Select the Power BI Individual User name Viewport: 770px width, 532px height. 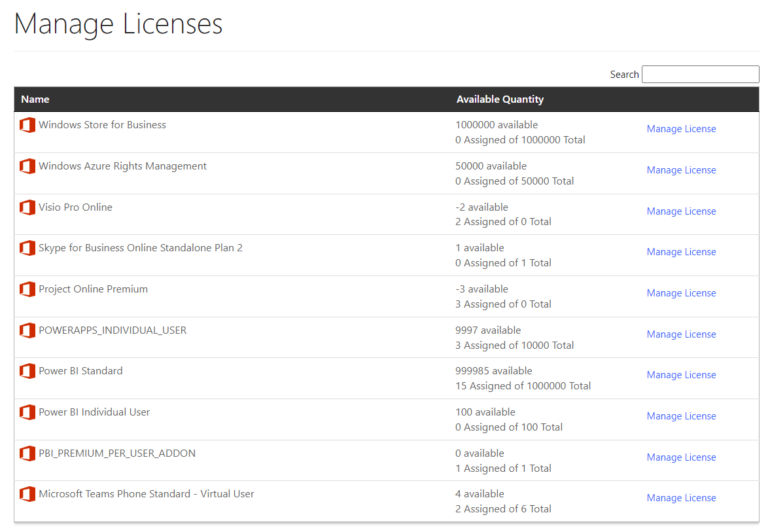tap(94, 412)
